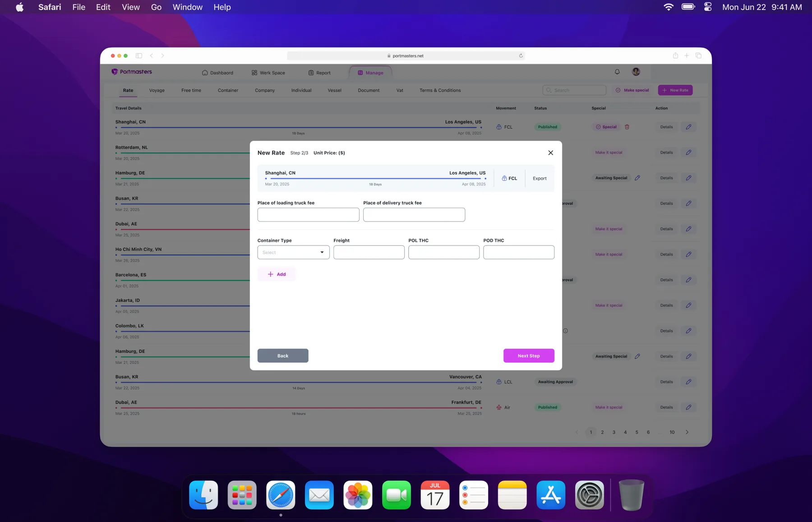Select the Manage tab
812x522 pixels.
(x=370, y=73)
